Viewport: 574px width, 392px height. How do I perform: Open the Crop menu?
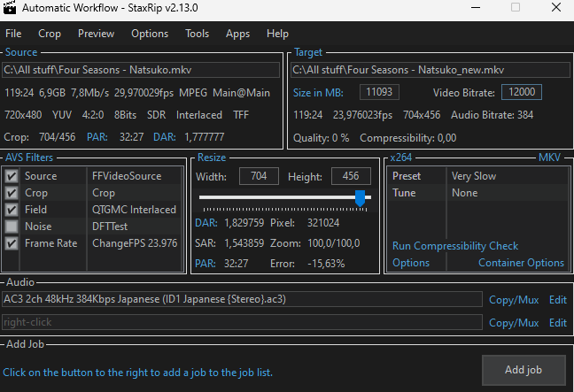tap(50, 34)
